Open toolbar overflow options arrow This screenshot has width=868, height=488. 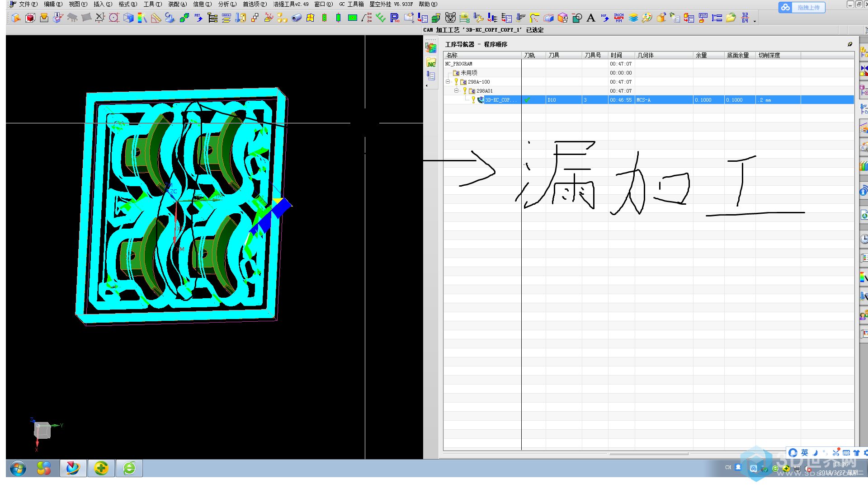(x=755, y=21)
